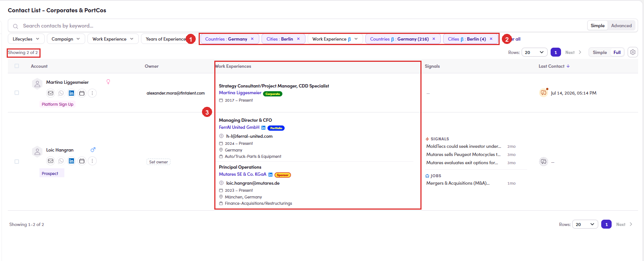Open Martina Liggesmeier company link
Viewport: 644px width, 261px height.
click(240, 93)
